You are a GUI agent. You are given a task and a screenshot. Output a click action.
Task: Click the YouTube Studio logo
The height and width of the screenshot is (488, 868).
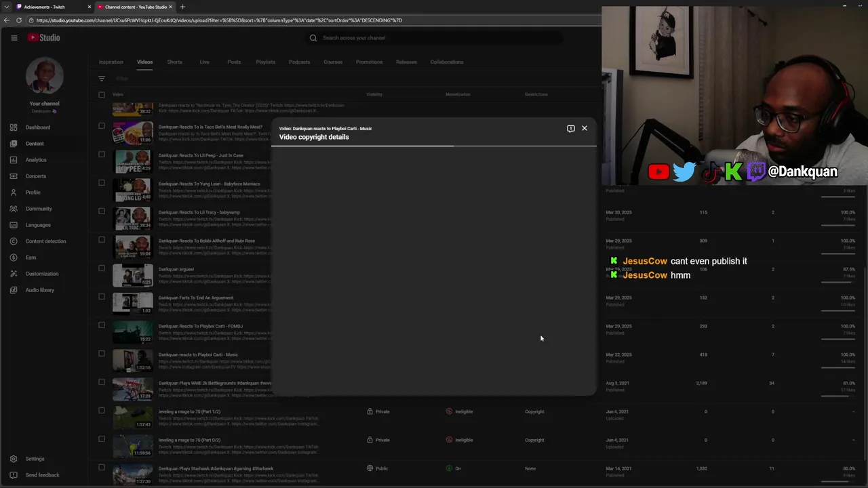[43, 38]
